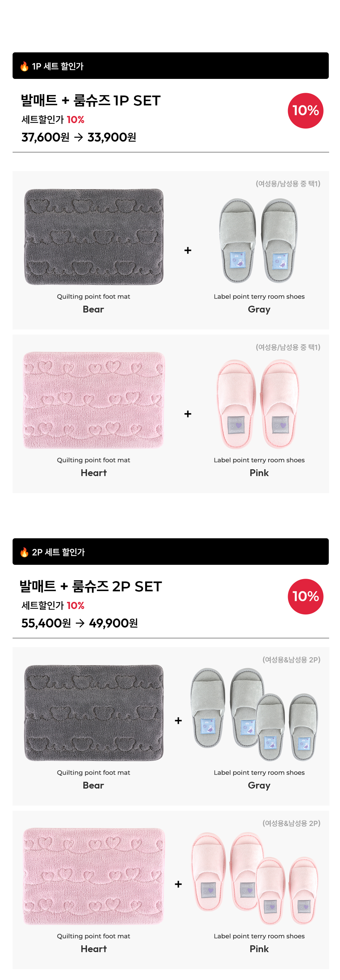Select the two pairs of pink room shoes
The height and width of the screenshot is (980, 340).
(x=254, y=878)
